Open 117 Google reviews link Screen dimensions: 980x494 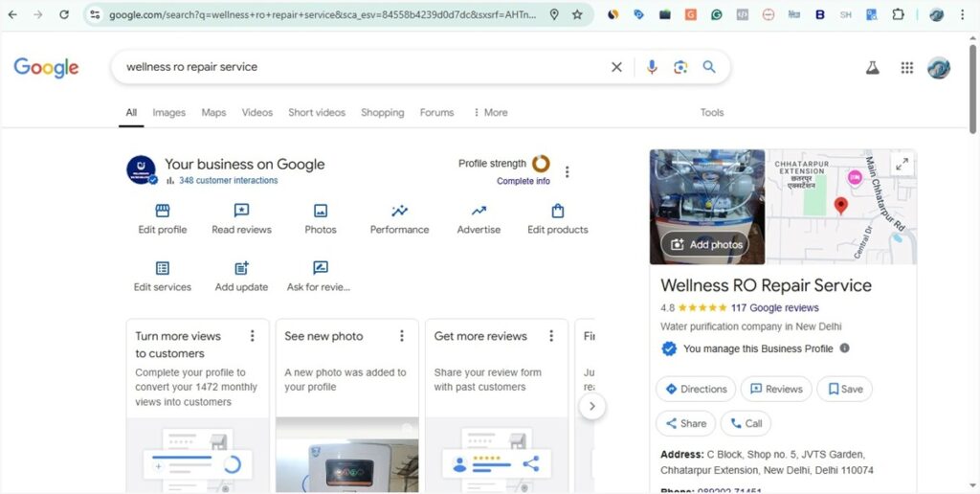[774, 307]
